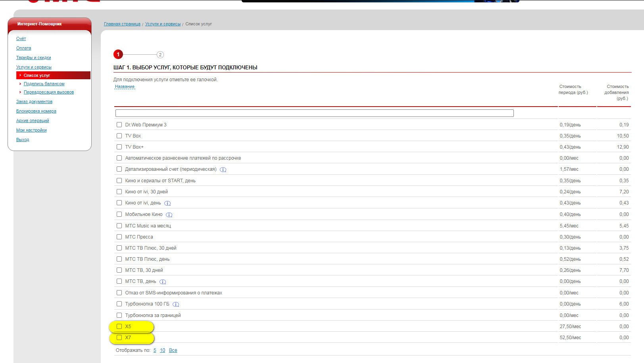Image resolution: width=644 pixels, height=363 pixels.
Task: Open Поделись балансом submenu item
Action: click(x=44, y=84)
